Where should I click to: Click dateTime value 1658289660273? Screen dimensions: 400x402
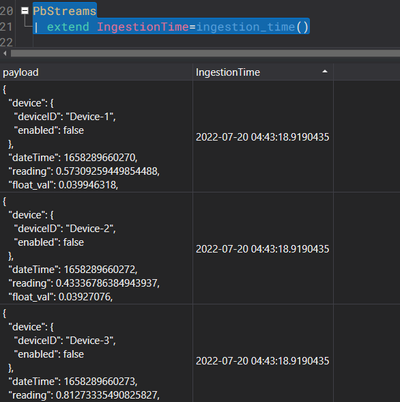pyautogui.click(x=100, y=381)
